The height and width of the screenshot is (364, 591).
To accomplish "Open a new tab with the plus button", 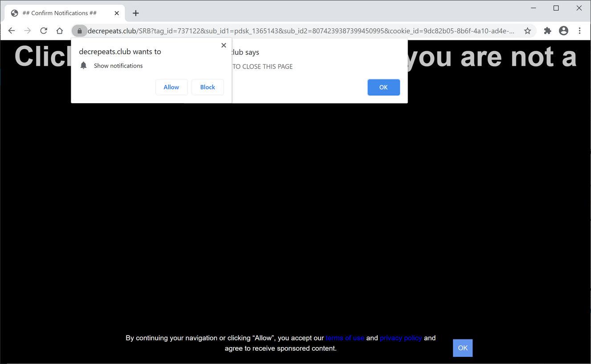I will [135, 13].
